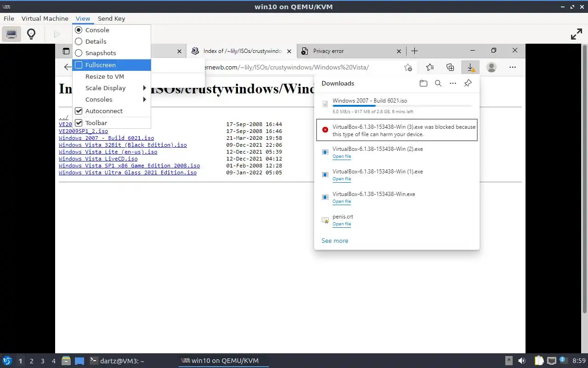The image size is (588, 368).
Task: Click See more in Downloads
Action: 335,241
